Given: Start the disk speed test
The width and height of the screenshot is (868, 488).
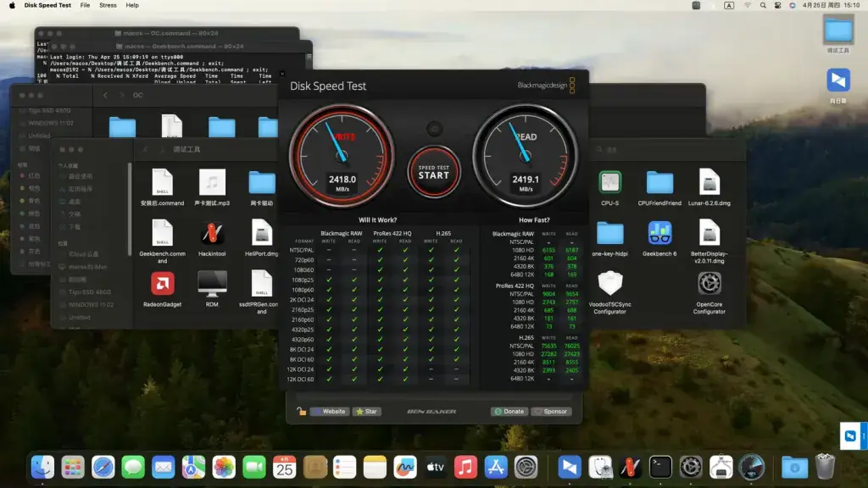Looking at the screenshot, I should [433, 172].
